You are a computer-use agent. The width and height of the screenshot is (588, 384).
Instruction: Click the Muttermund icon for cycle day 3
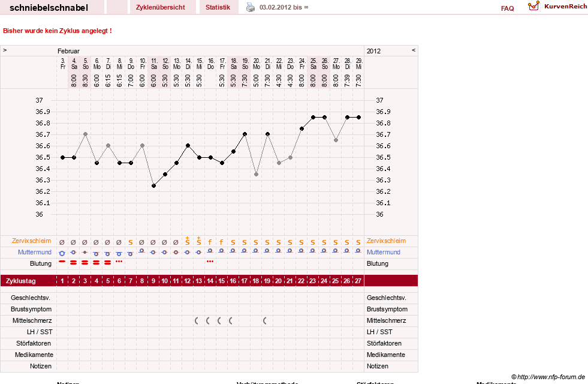pos(85,252)
